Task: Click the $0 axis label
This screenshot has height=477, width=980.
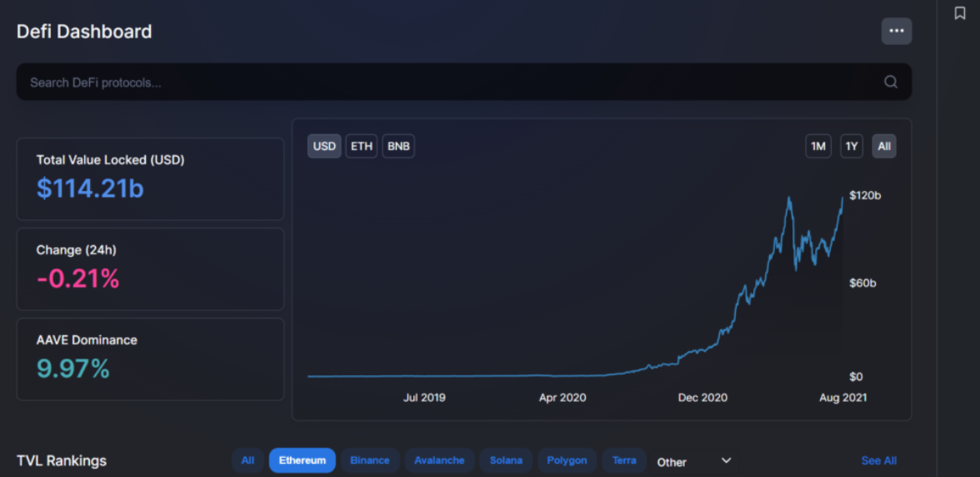Action: coord(856,377)
